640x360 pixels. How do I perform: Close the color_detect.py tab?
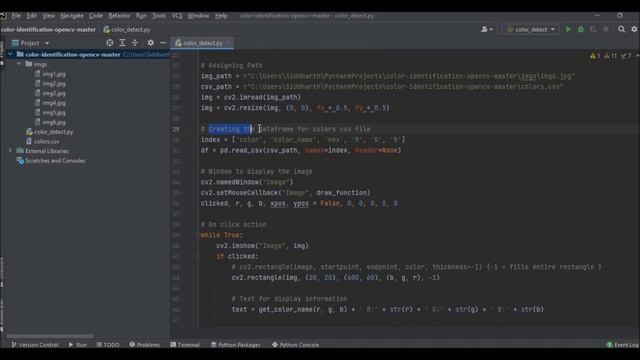click(x=228, y=43)
